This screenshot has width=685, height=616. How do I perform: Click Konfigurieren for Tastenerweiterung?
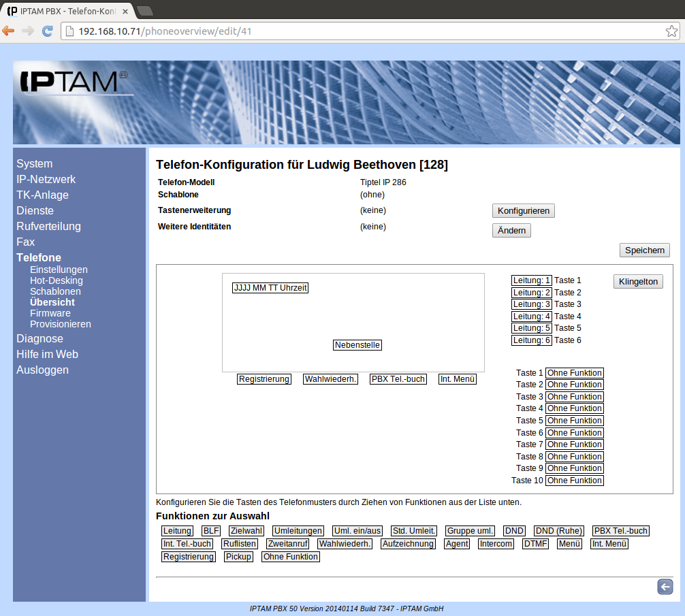click(523, 211)
